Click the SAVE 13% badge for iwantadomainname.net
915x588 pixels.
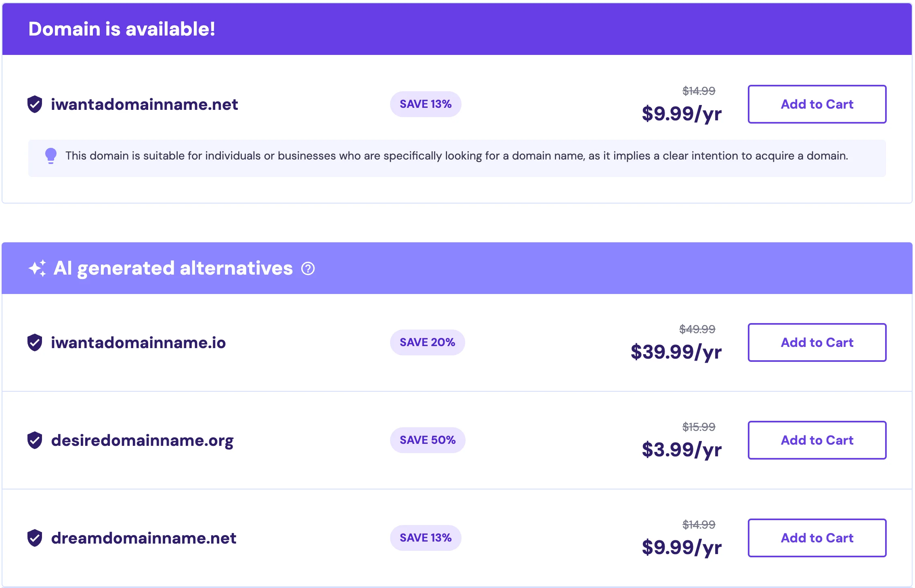[x=426, y=104]
